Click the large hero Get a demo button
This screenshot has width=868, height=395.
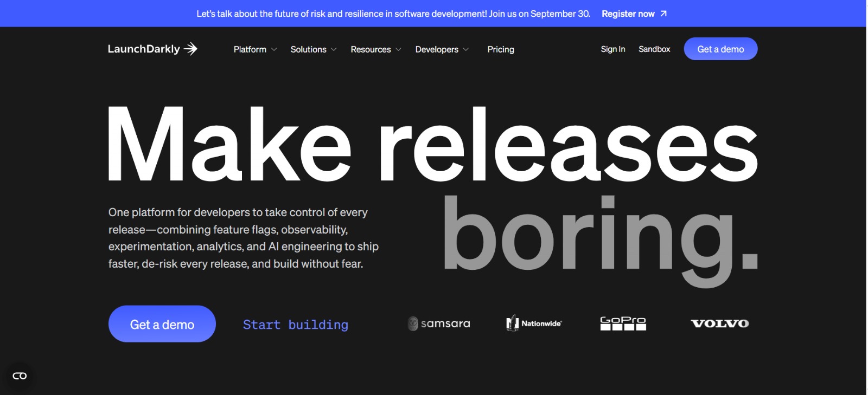click(162, 324)
